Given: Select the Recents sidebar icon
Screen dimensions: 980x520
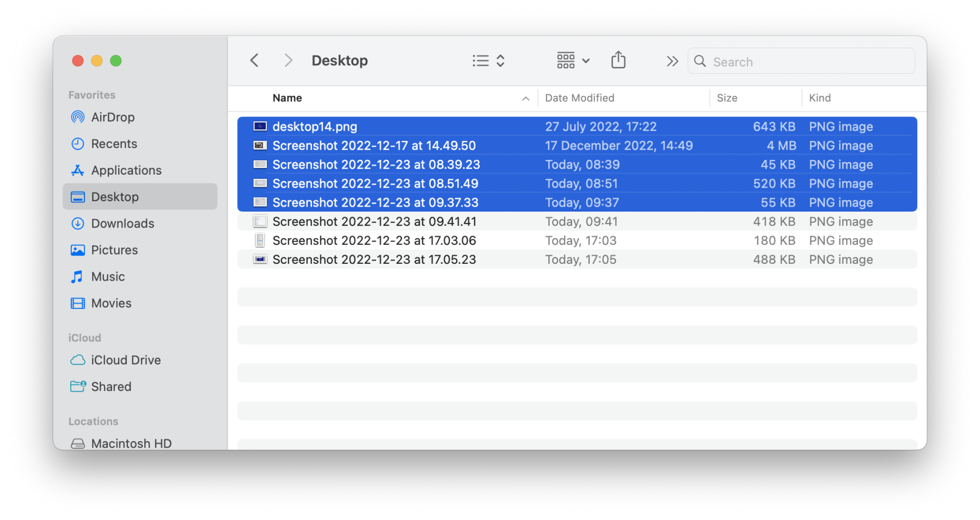Looking at the screenshot, I should 77,144.
